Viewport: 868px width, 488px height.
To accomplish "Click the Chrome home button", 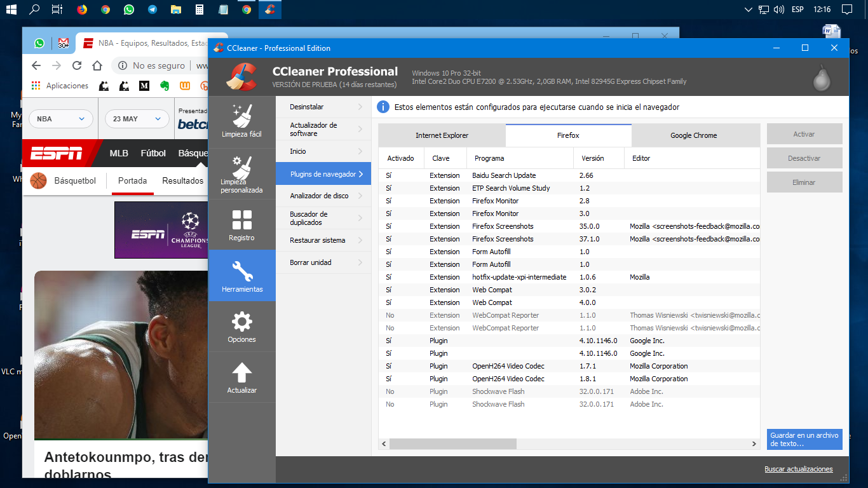I will click(97, 65).
